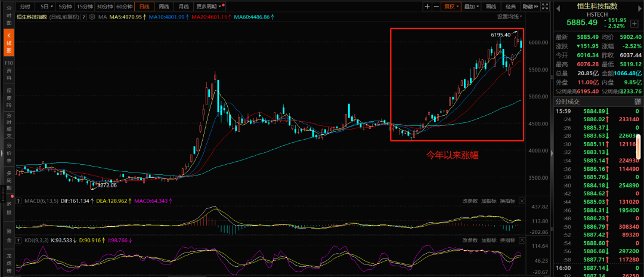
Task: Click the zoom-in plus icon in chart toolbar
Action: [x=428, y=7]
